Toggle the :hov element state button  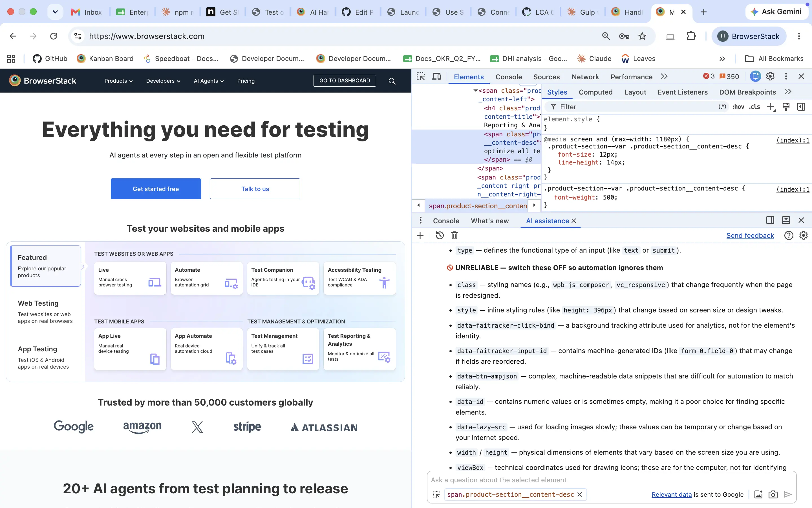click(x=738, y=107)
